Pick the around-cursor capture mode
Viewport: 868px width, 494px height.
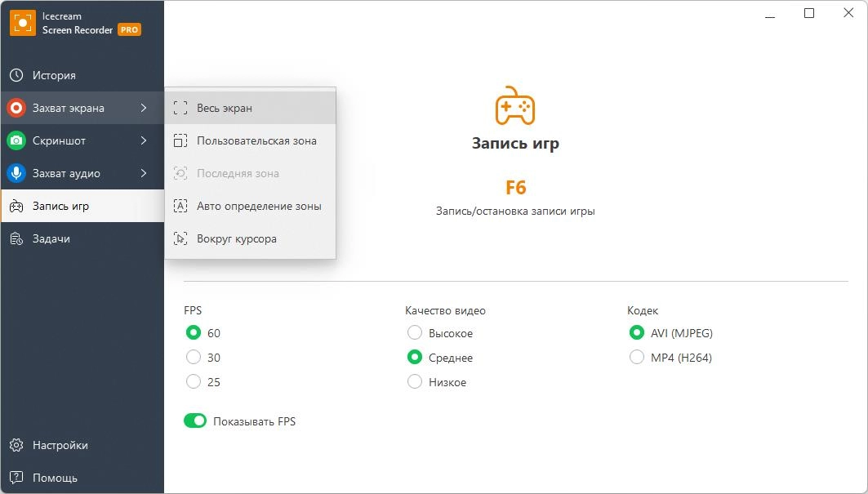(x=237, y=238)
